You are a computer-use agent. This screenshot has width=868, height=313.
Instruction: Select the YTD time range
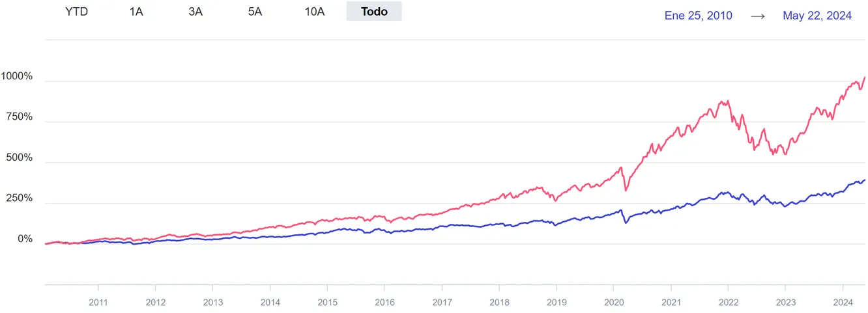click(x=77, y=12)
